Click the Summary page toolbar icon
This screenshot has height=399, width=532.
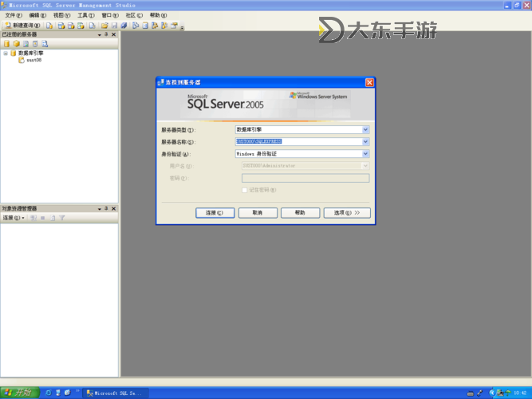pyautogui.click(x=145, y=26)
